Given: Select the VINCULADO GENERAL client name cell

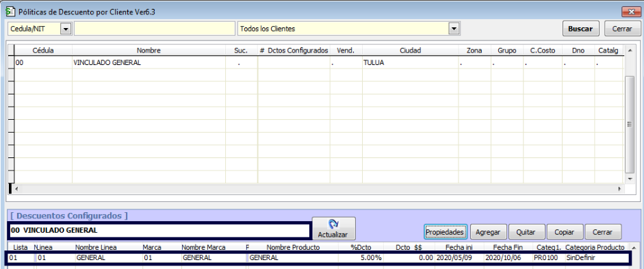Looking at the screenshot, I should (149, 63).
